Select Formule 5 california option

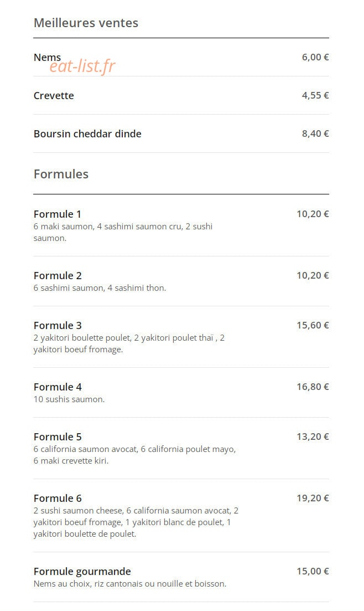click(x=181, y=449)
